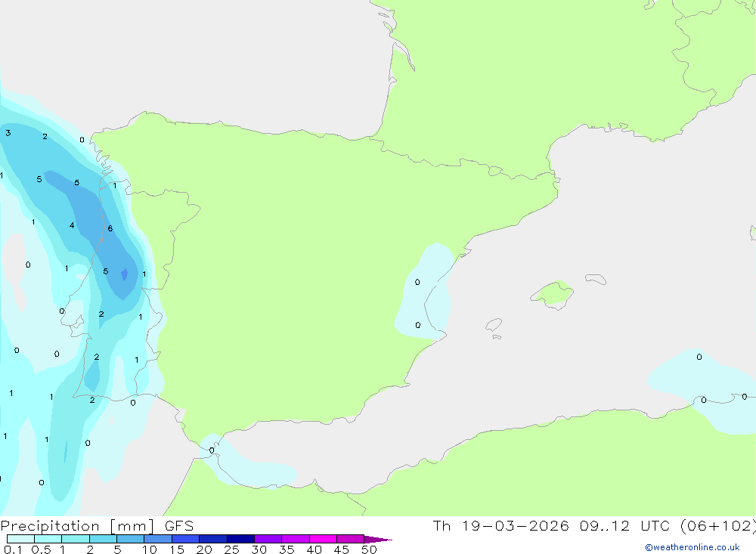Click the legend label '40'
This screenshot has width=756, height=554.
314,549
